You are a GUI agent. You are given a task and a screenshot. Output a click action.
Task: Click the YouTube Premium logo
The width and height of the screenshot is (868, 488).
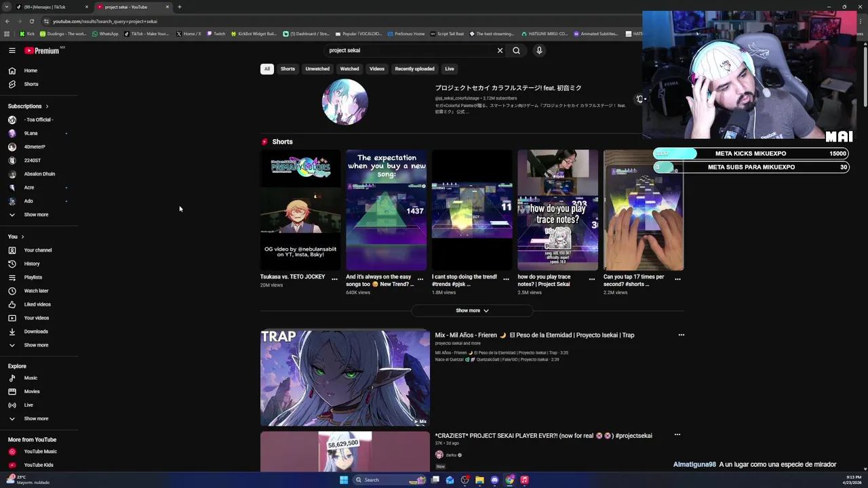coord(42,50)
